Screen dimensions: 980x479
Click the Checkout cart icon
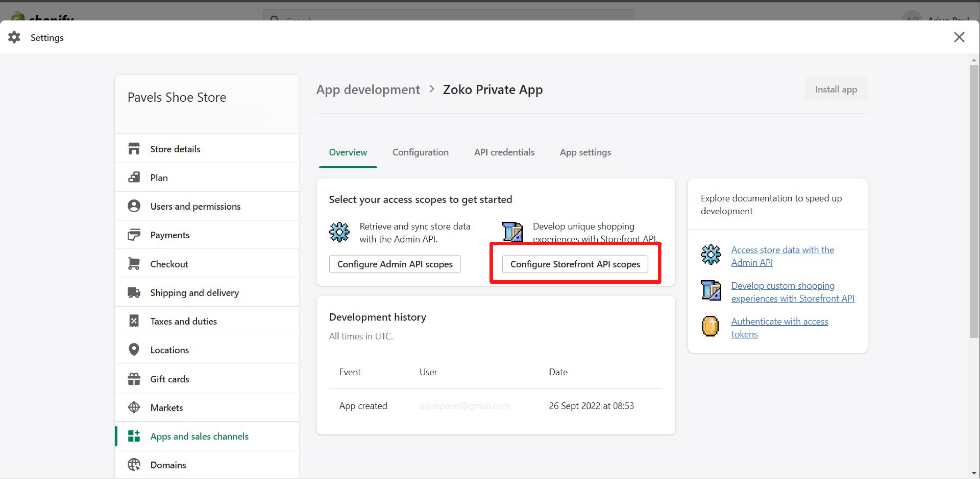(134, 263)
